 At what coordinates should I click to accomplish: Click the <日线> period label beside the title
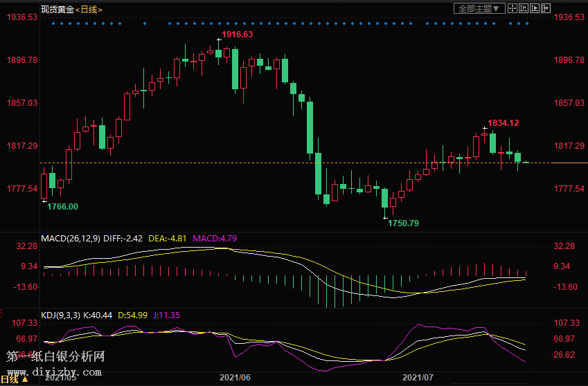click(88, 9)
